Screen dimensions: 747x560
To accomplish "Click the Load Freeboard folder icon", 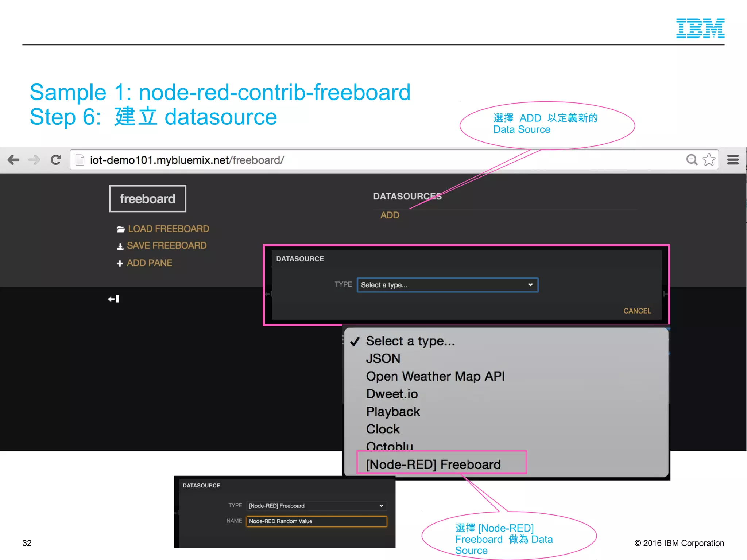I will 121,229.
